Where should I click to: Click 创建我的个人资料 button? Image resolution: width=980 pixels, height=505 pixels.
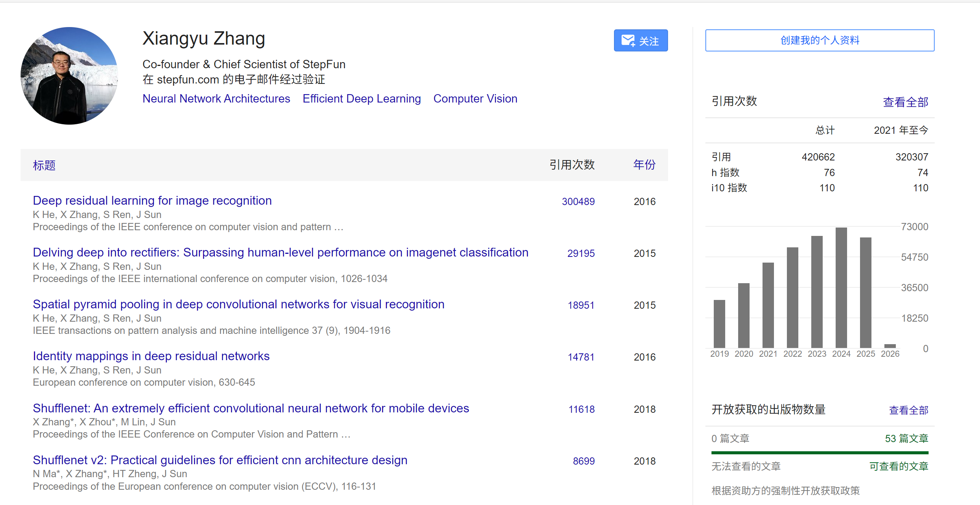click(x=819, y=40)
